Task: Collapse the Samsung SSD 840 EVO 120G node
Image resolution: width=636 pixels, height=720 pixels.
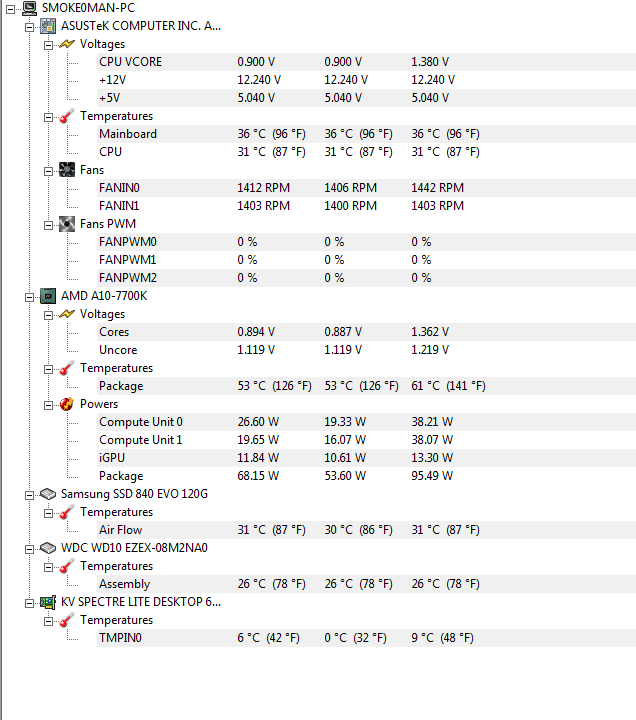Action: click(29, 495)
